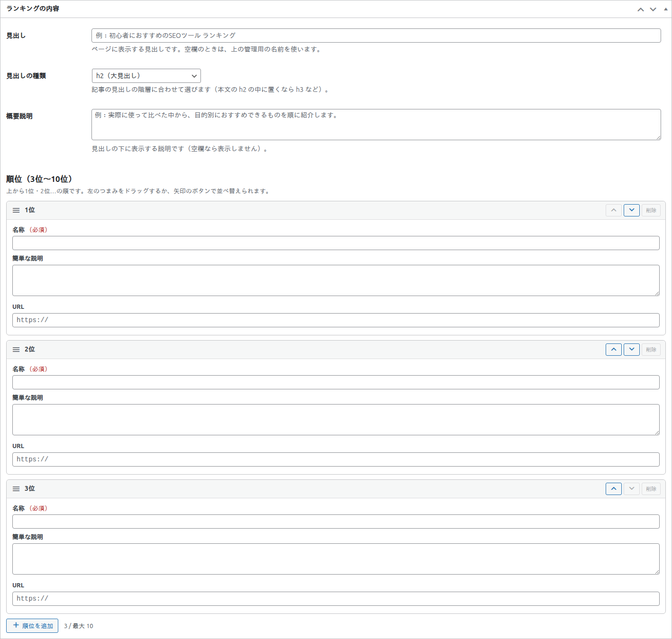Image resolution: width=672 pixels, height=639 pixels.
Task: Click the instruction text starting 上から1位・2位
Action: [138, 191]
